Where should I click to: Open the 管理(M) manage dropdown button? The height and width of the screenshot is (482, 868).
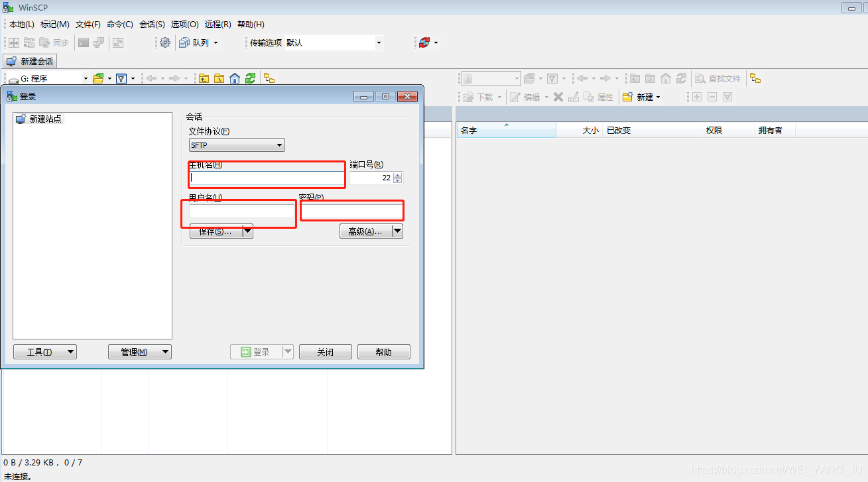coord(140,352)
